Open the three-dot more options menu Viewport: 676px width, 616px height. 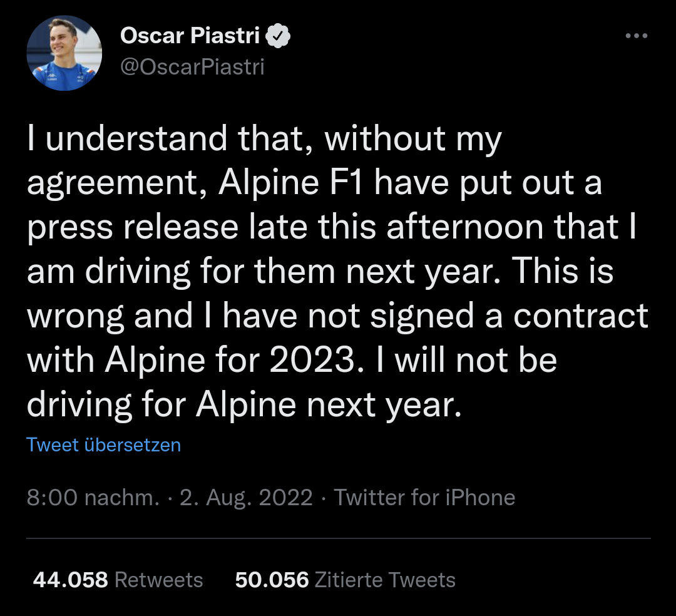(637, 36)
